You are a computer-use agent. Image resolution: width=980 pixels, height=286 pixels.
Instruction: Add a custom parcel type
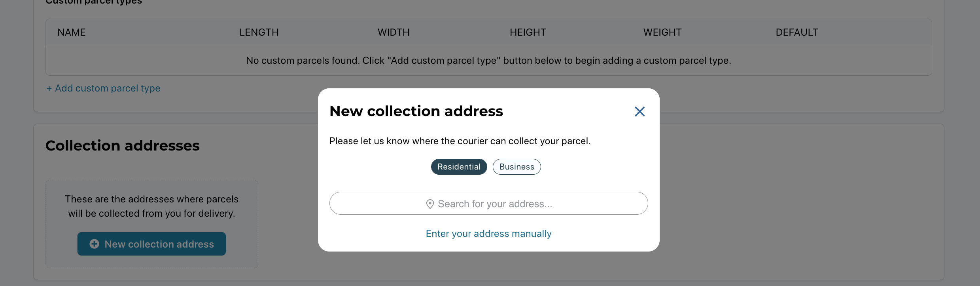point(103,88)
